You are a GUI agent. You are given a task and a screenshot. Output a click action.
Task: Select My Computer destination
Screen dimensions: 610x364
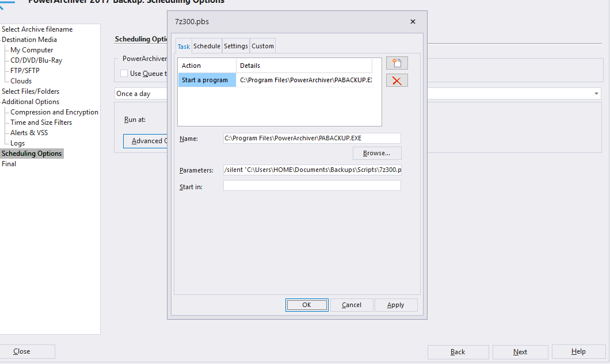tap(32, 50)
